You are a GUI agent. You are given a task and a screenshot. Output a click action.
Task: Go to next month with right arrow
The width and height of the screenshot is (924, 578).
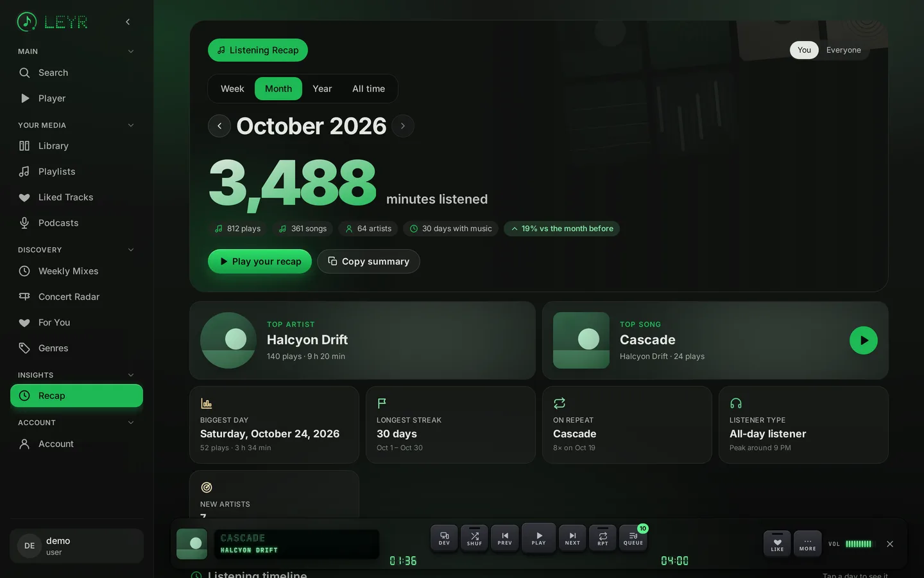[x=403, y=126]
